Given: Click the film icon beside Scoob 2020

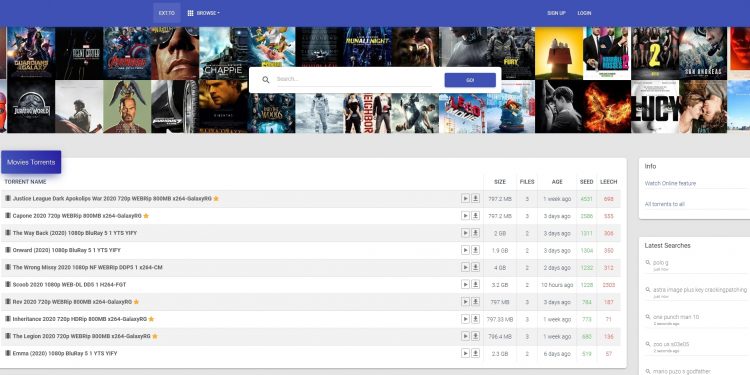Looking at the screenshot, I should [x=8, y=284].
